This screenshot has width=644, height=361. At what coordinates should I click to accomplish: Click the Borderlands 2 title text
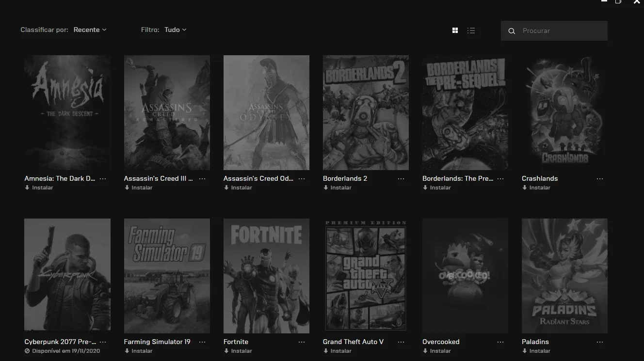click(345, 178)
